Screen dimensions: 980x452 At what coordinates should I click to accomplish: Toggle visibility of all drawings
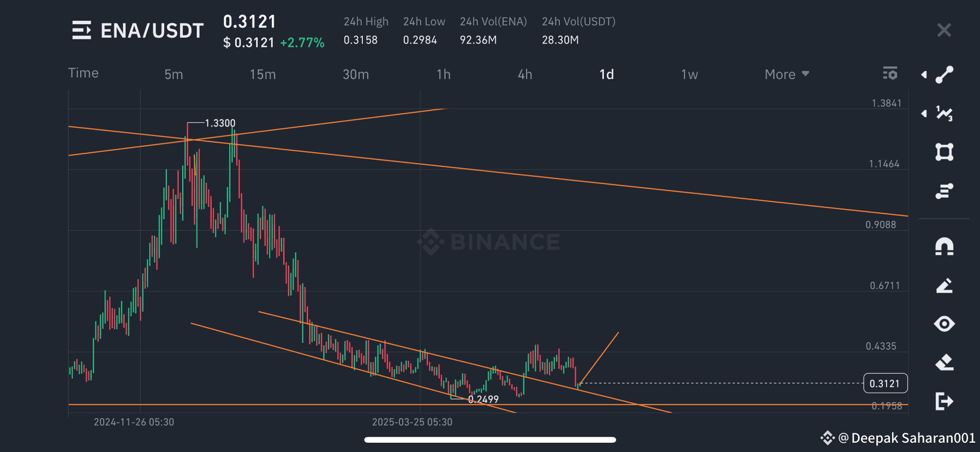click(945, 324)
